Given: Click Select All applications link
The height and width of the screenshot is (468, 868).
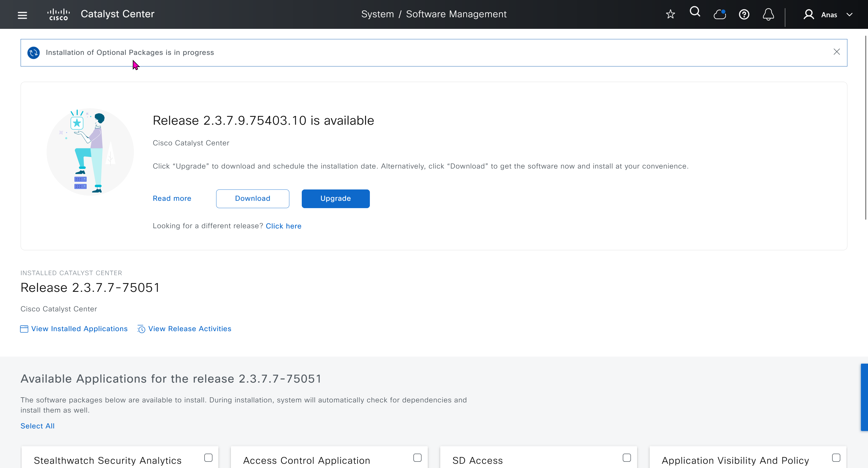Looking at the screenshot, I should click(37, 426).
